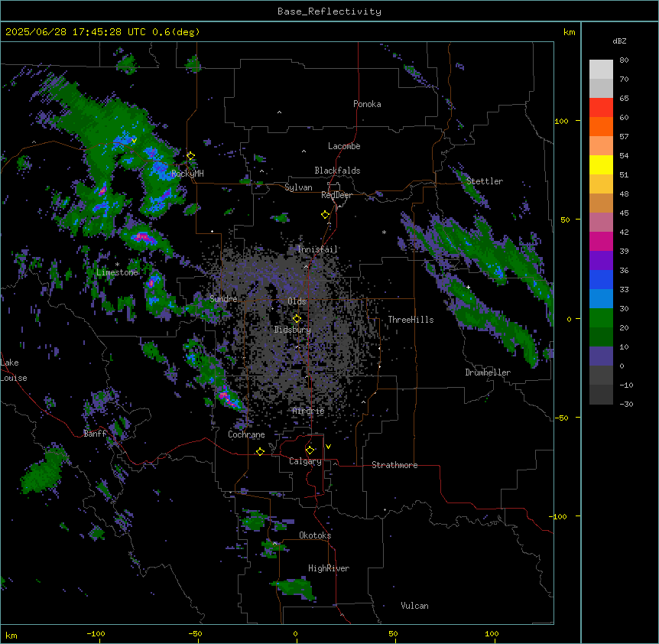Click the km label in the bottom-left corner
Viewport: 659px width, 644px height.
tap(11, 636)
